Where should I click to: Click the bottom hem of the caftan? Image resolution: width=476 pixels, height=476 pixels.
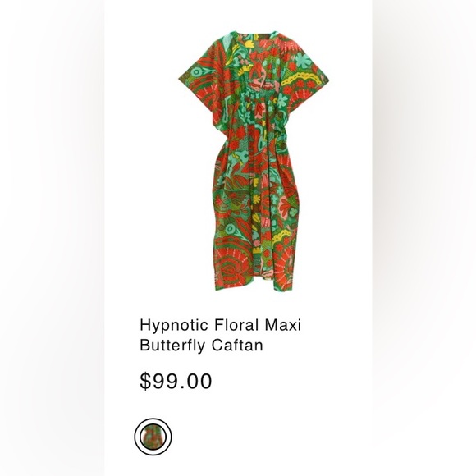click(255, 282)
